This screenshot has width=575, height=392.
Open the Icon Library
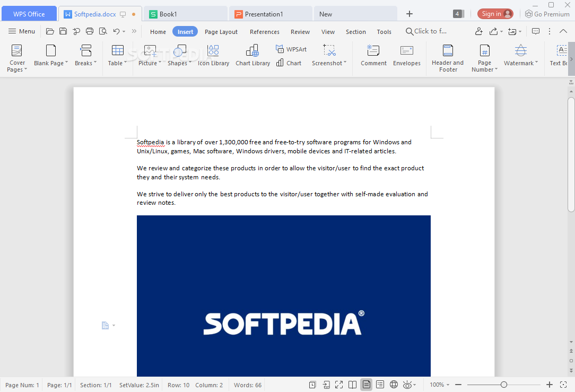tap(213, 55)
